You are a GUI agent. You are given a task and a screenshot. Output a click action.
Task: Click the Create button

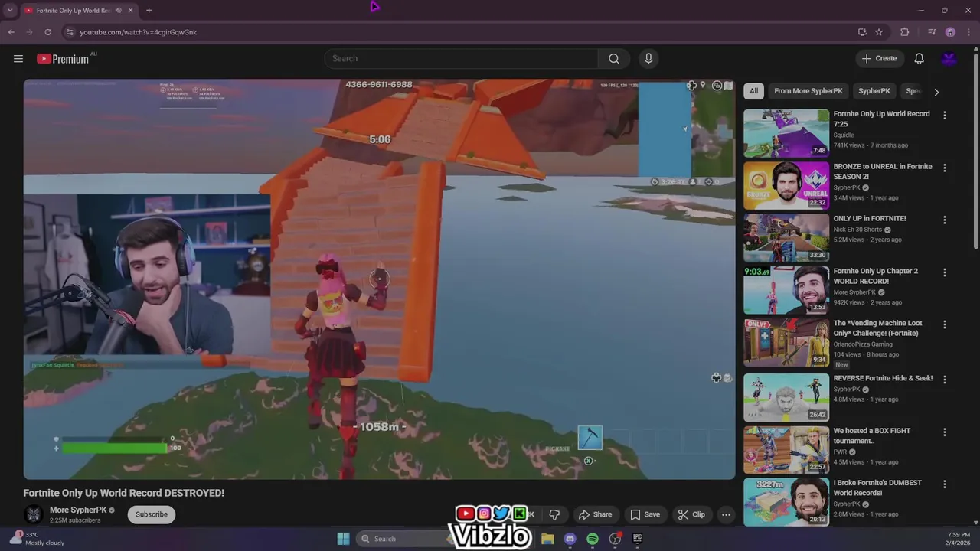[x=879, y=59]
